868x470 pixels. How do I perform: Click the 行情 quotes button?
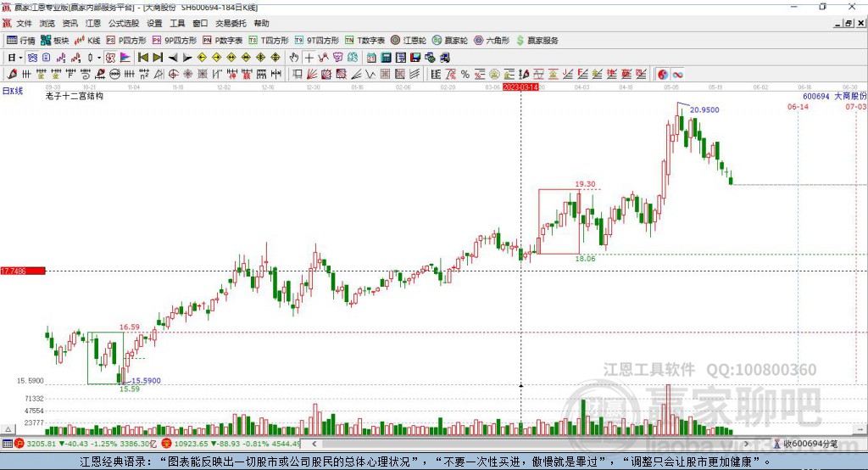20,41
